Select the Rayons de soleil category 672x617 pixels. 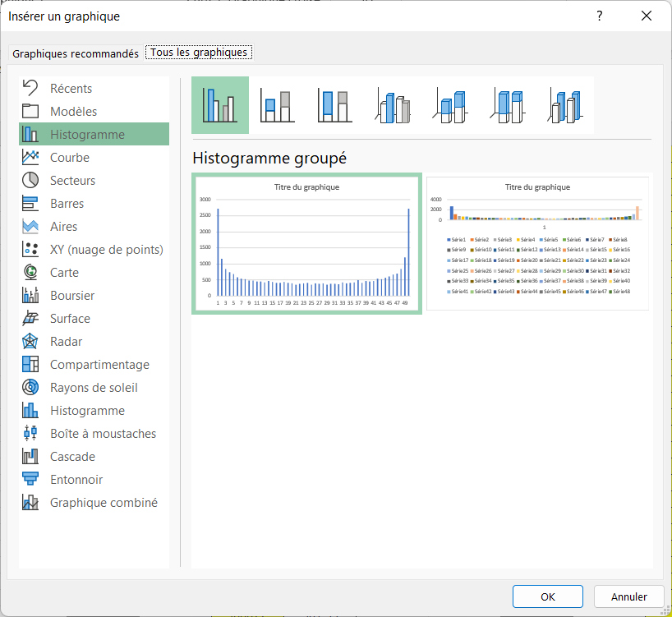(94, 387)
